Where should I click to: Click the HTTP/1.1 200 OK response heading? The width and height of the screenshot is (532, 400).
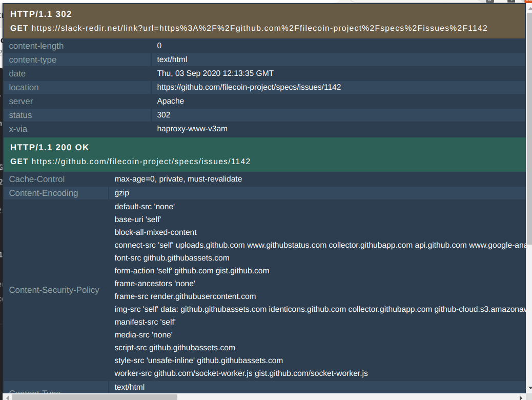pyautogui.click(x=49, y=147)
